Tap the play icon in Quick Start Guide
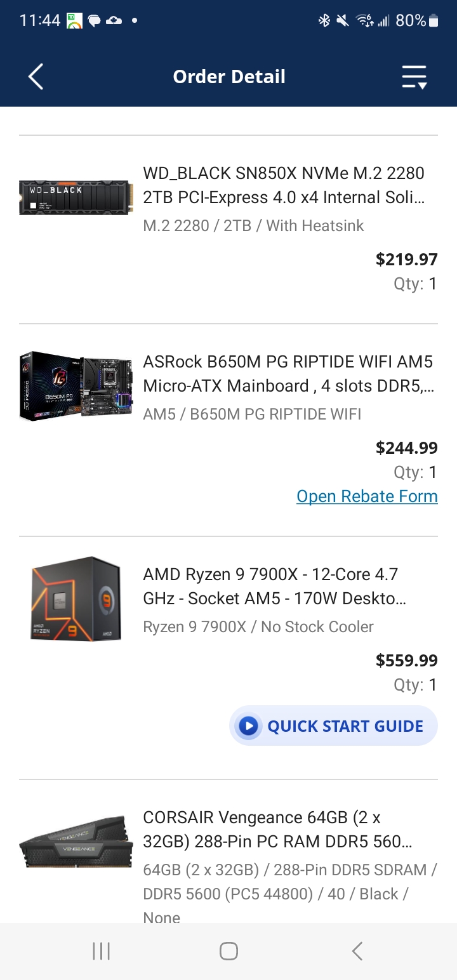Viewport: 457px width, 980px height. tap(248, 726)
